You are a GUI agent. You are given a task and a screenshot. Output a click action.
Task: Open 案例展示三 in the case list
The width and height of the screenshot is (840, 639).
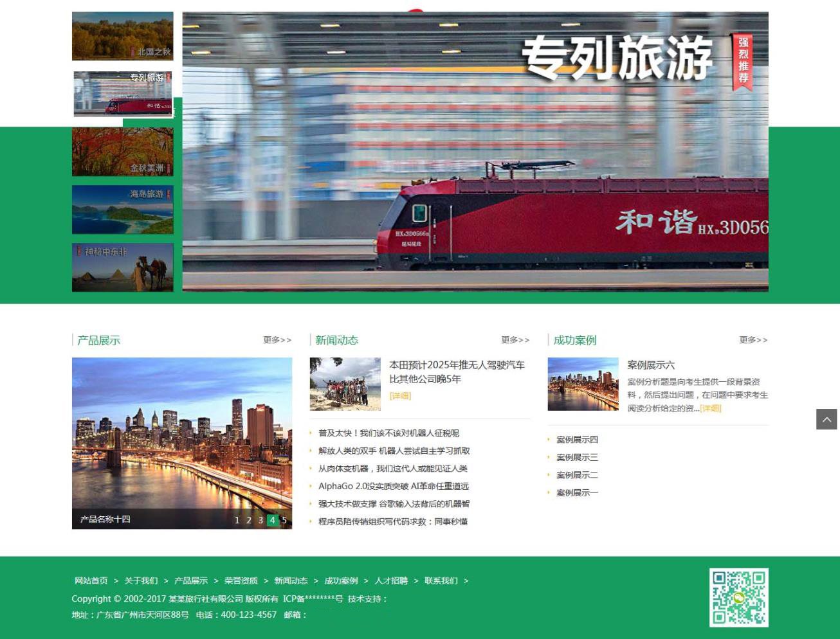click(x=577, y=457)
